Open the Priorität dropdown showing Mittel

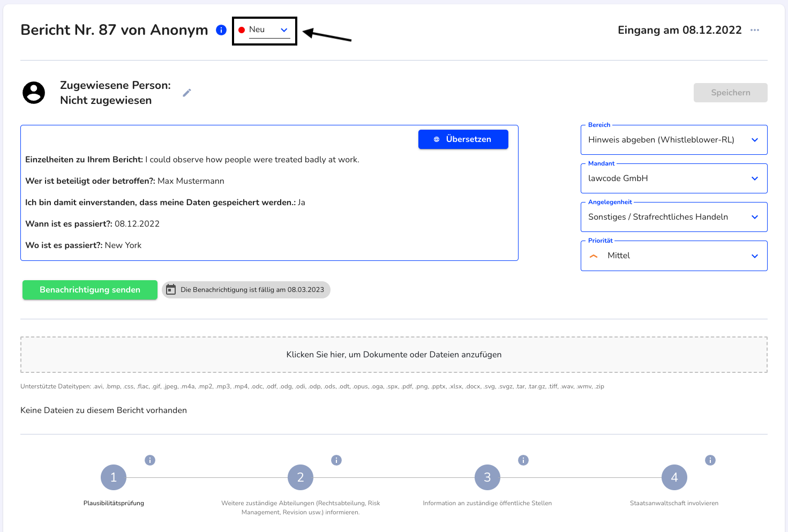(x=674, y=256)
